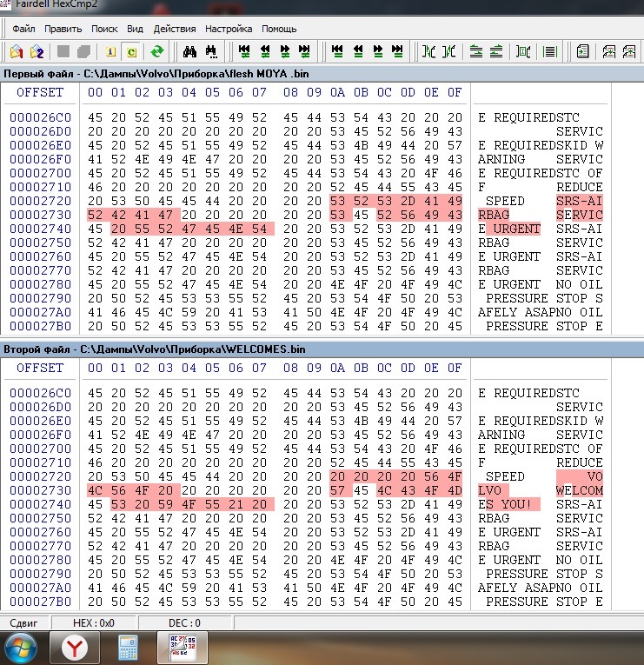
Task: Select offset 000026C0 in first file
Action: tap(40, 117)
